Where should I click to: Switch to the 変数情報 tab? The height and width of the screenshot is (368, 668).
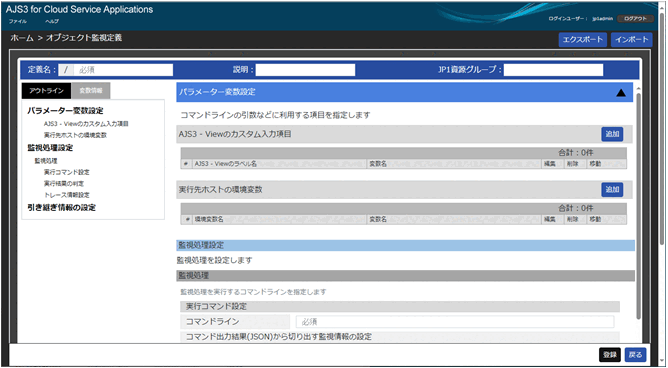point(91,91)
